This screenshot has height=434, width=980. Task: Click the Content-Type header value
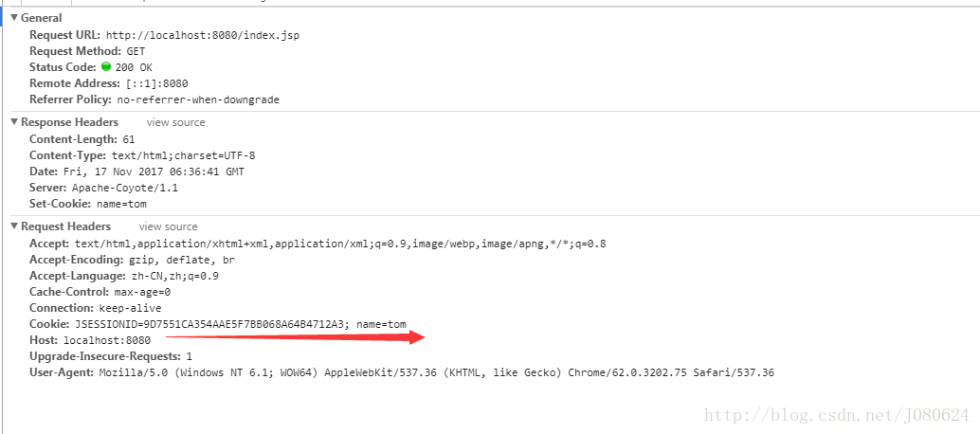point(183,155)
